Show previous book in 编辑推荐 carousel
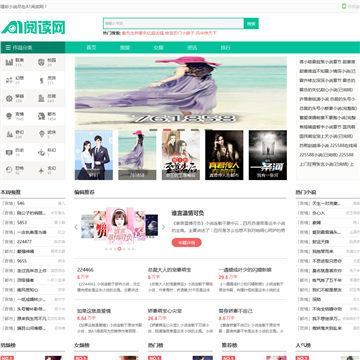Image resolution: width=360 pixels, height=360 pixels. (x=76, y=227)
